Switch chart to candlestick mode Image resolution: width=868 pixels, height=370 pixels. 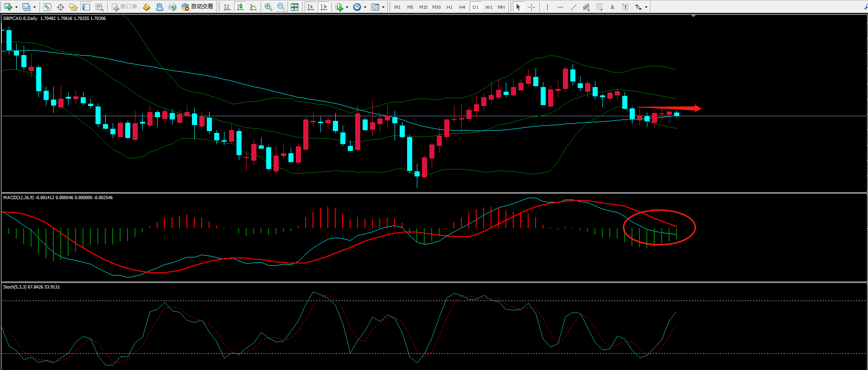(x=240, y=7)
